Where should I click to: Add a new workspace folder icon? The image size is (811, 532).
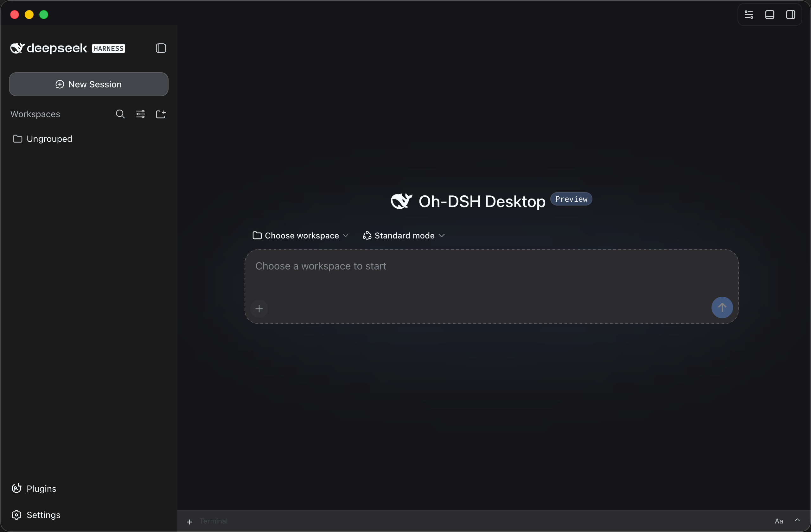pos(161,114)
